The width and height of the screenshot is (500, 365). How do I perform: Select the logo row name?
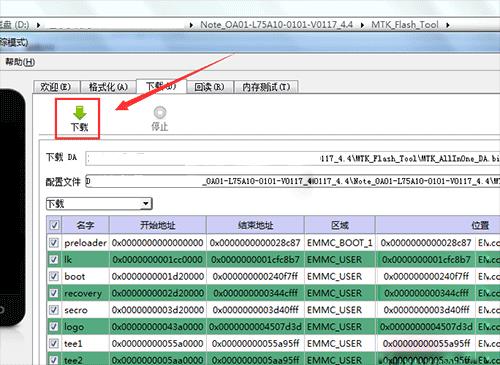74,327
